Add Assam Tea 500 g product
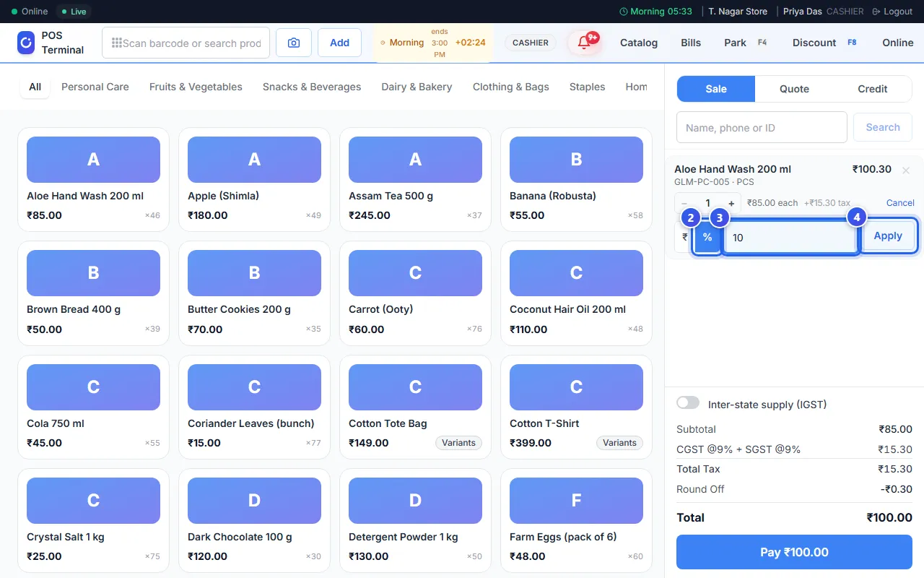 pos(415,180)
